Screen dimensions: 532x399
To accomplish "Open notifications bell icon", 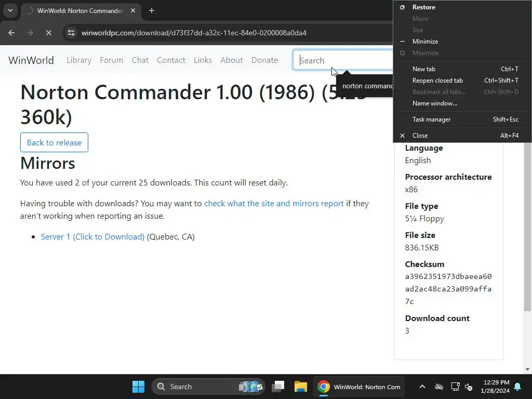I will 518,387.
